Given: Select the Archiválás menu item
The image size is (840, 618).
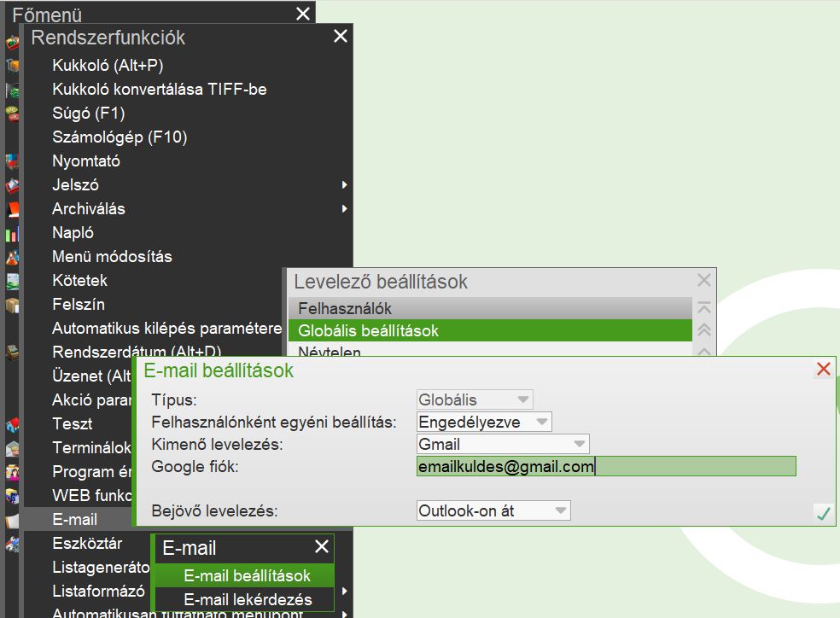Looking at the screenshot, I should [89, 208].
